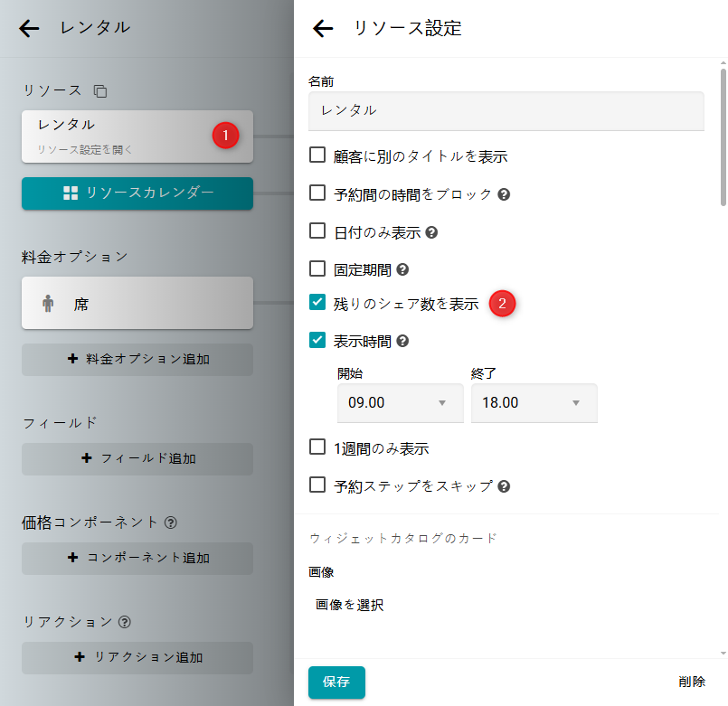Click the settings panel vertical scrollbar
This screenshot has width=728, height=706.
722,136
